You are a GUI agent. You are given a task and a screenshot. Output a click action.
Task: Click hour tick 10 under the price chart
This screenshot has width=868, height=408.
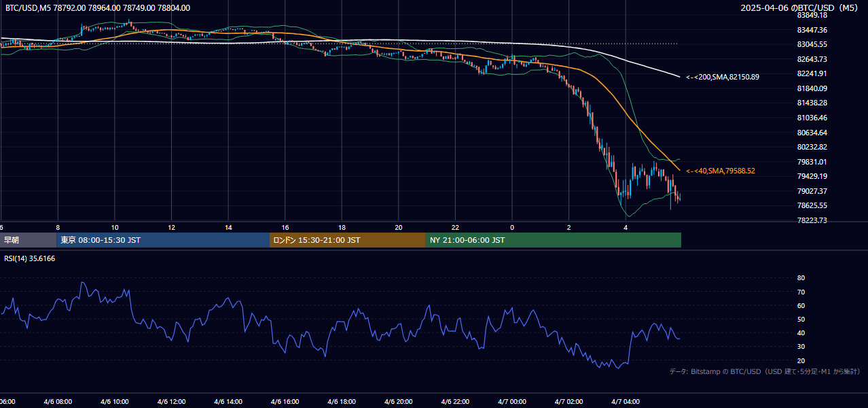click(115, 227)
